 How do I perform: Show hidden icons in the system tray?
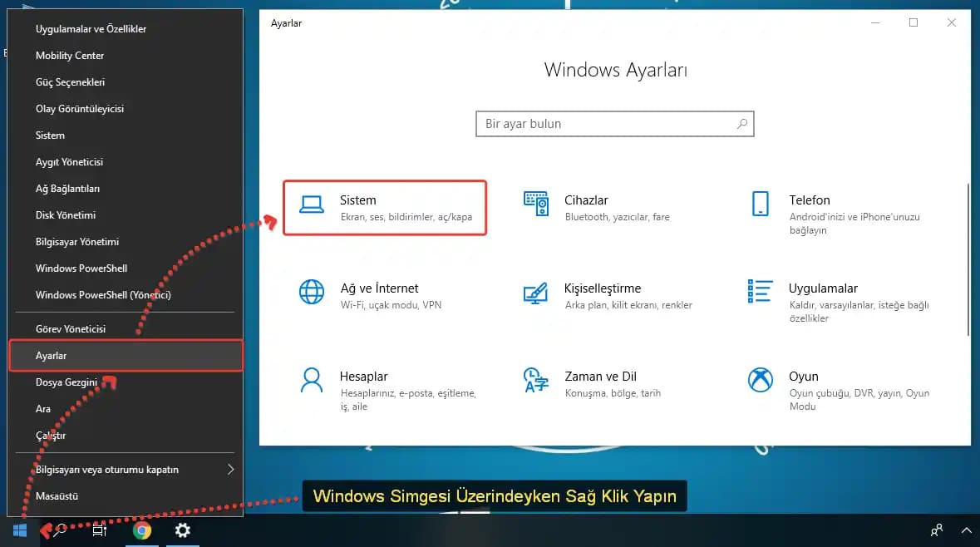click(x=966, y=530)
